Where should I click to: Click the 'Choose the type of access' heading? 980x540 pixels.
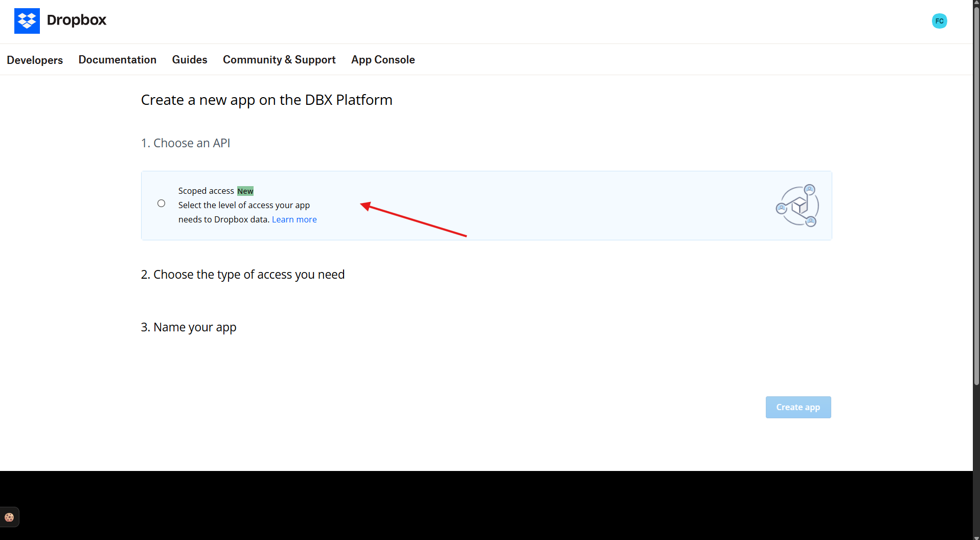(x=243, y=275)
